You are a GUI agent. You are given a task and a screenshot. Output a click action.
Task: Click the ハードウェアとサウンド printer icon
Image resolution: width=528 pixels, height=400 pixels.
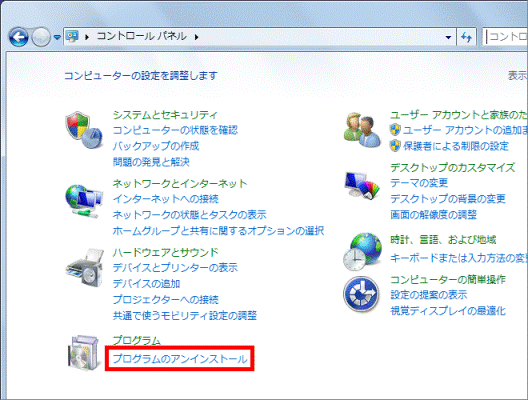(x=85, y=268)
